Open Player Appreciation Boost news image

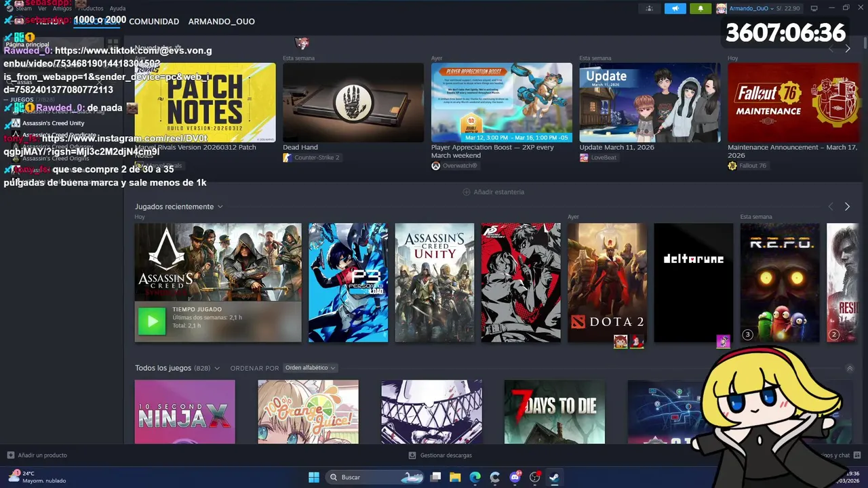pyautogui.click(x=502, y=102)
